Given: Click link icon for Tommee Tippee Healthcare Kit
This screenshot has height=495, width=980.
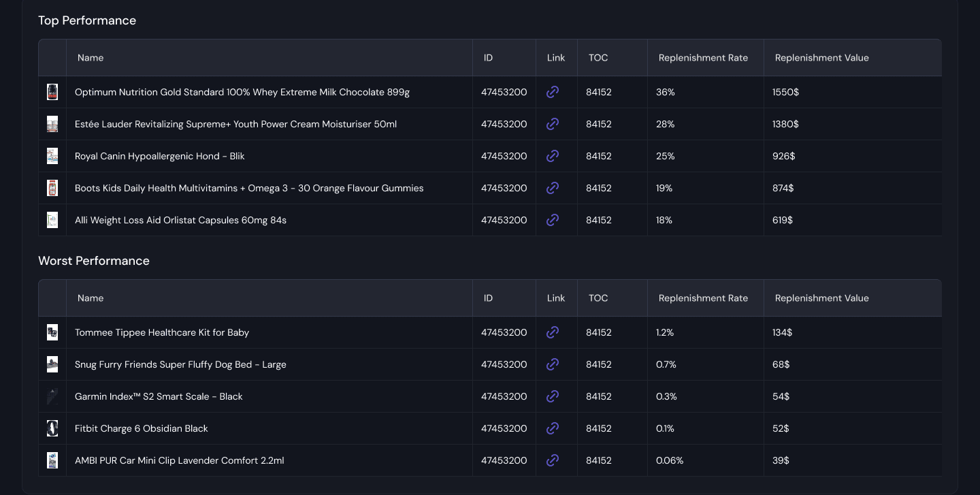Looking at the screenshot, I should pos(553,332).
